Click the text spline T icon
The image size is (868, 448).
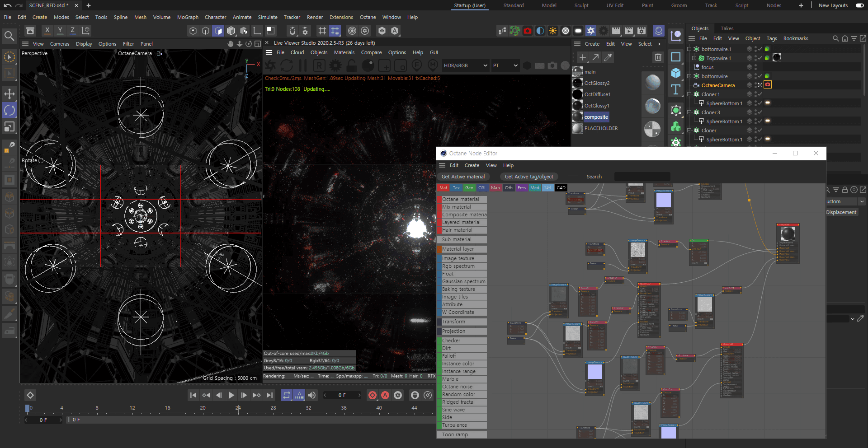click(x=676, y=89)
